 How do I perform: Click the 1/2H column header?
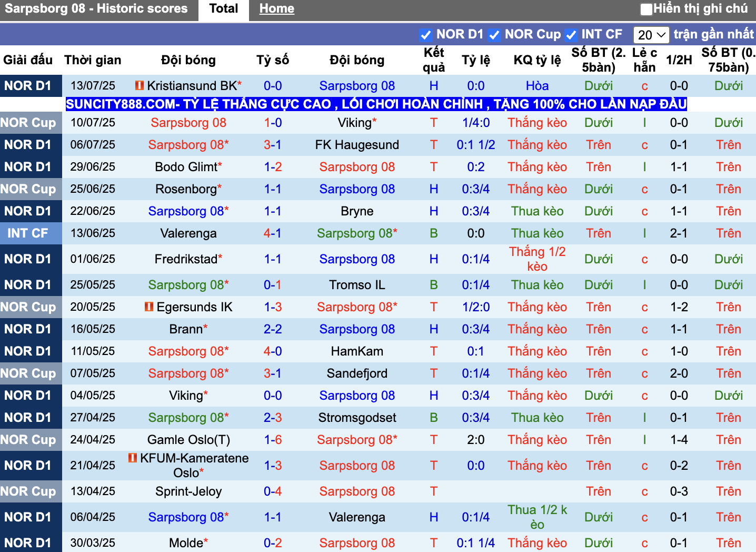coord(679,60)
